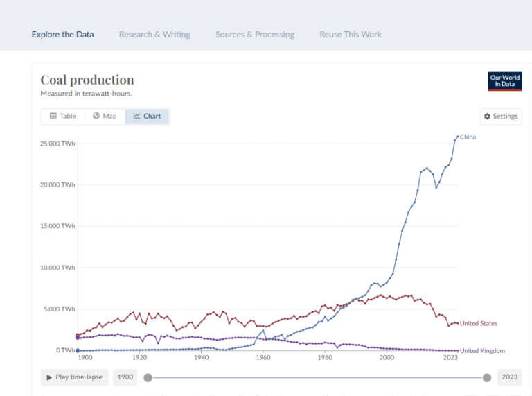Click the United States series label
The width and height of the screenshot is (532, 396).
[479, 323]
